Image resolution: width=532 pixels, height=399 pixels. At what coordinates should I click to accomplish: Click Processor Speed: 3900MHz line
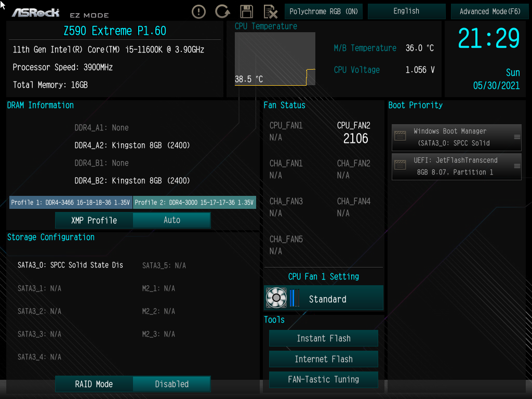coord(63,67)
